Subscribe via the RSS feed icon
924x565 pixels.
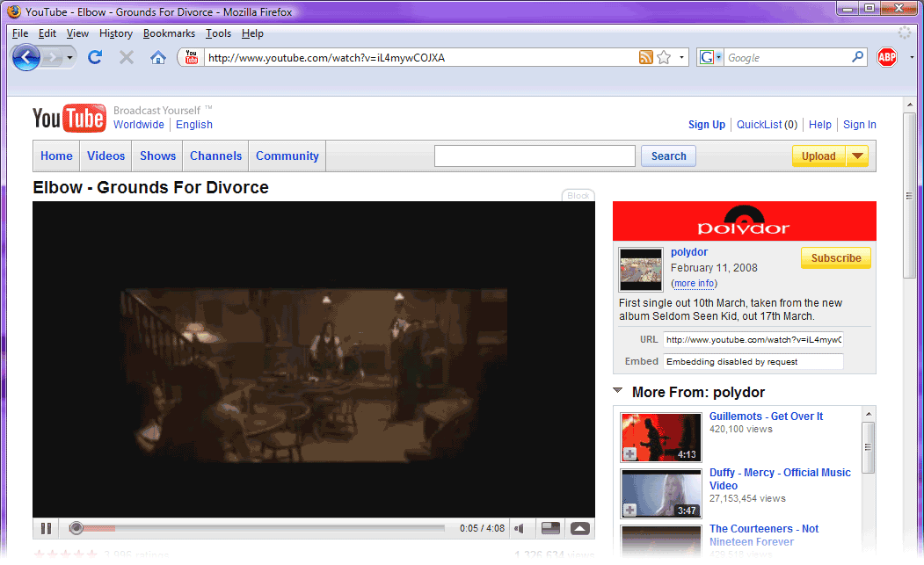[x=646, y=57]
